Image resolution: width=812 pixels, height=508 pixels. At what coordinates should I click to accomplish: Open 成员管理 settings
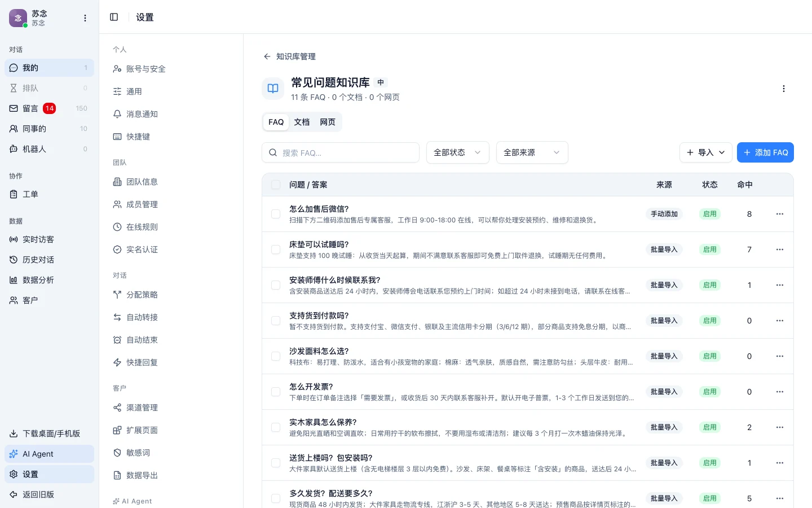171,204
